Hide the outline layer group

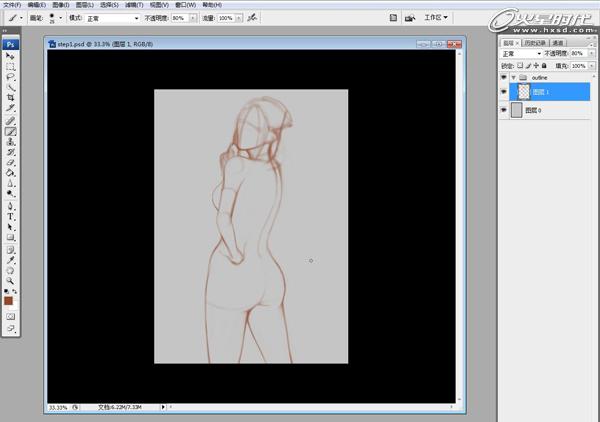point(503,77)
